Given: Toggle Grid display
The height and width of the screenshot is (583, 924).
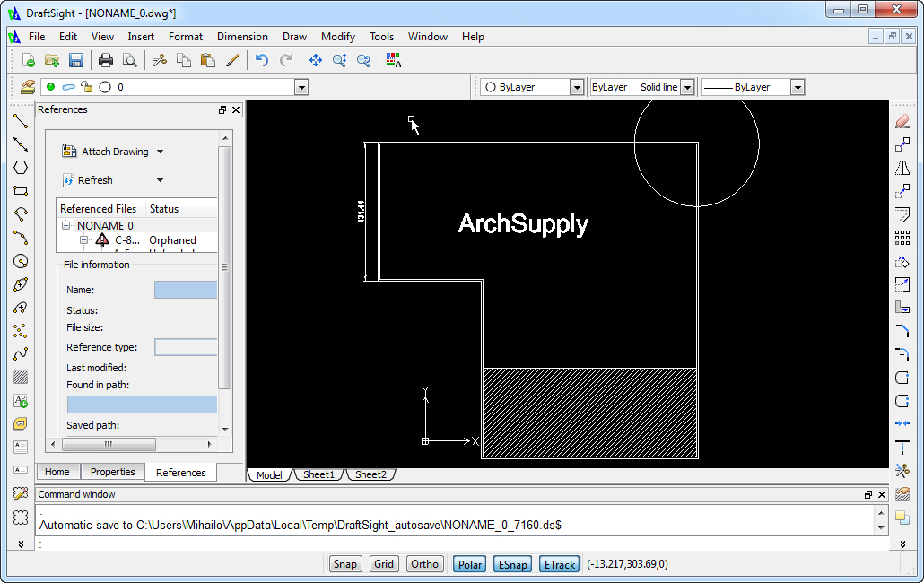Looking at the screenshot, I should (384, 564).
